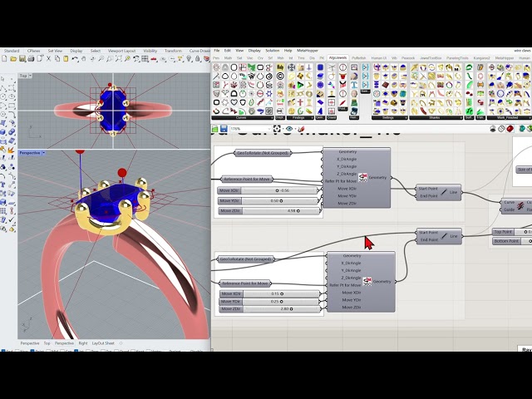Expand the Curves panel with its plus
This screenshot has height=399, width=532.
tap(272, 118)
